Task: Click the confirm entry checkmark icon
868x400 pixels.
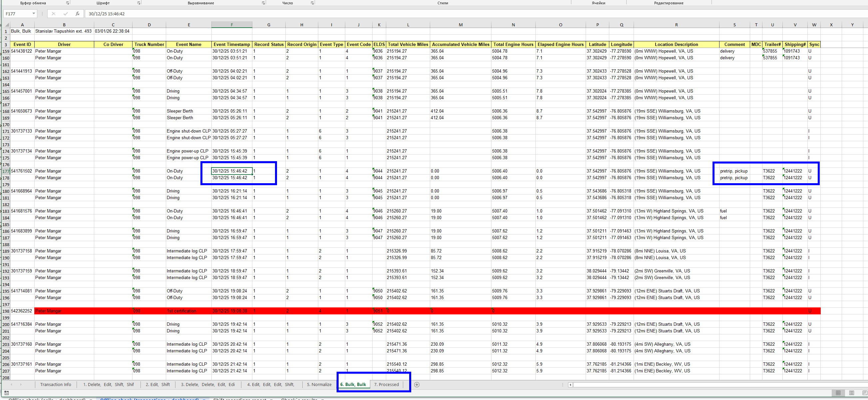Action: point(65,14)
